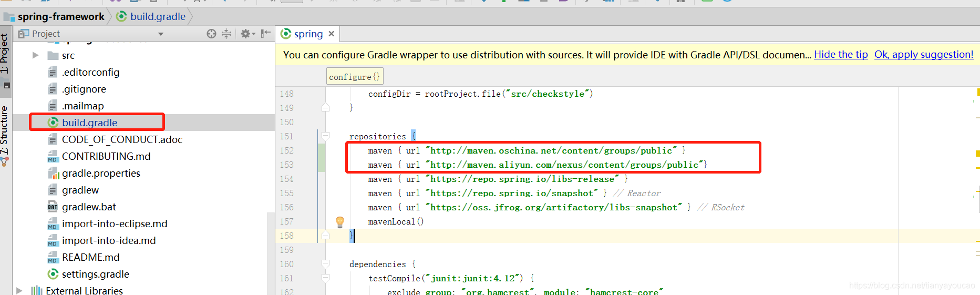Expand the src folder arrow

[36, 55]
